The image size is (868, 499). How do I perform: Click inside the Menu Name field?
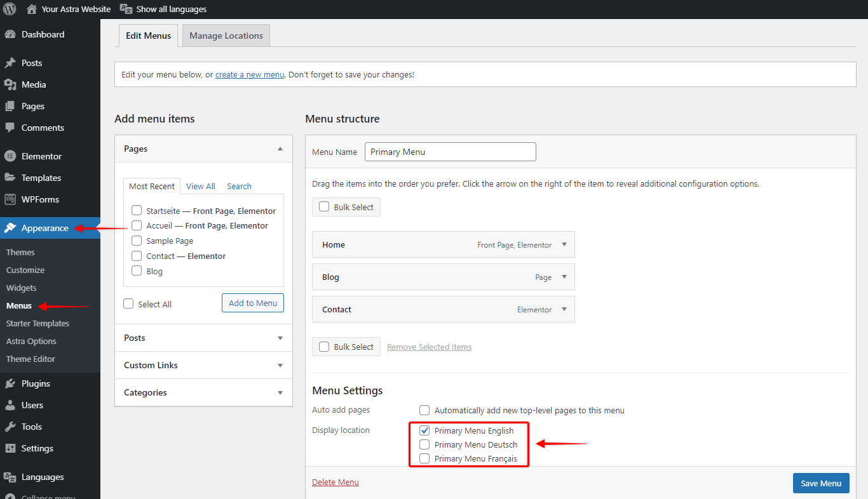(450, 152)
